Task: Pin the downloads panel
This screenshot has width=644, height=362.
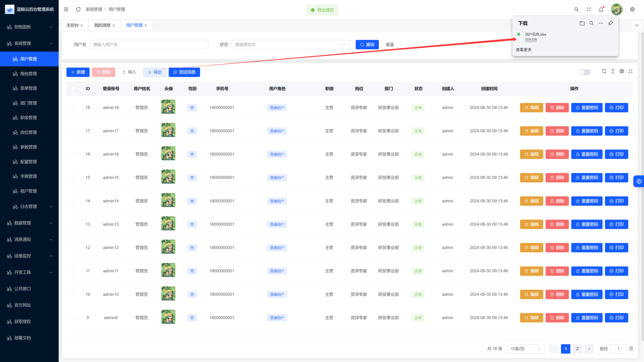Action: tap(610, 23)
